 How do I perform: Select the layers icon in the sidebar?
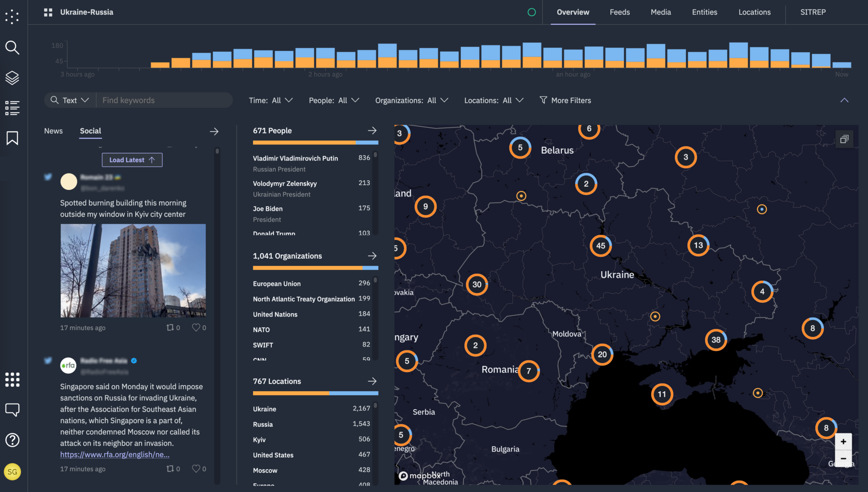point(12,78)
